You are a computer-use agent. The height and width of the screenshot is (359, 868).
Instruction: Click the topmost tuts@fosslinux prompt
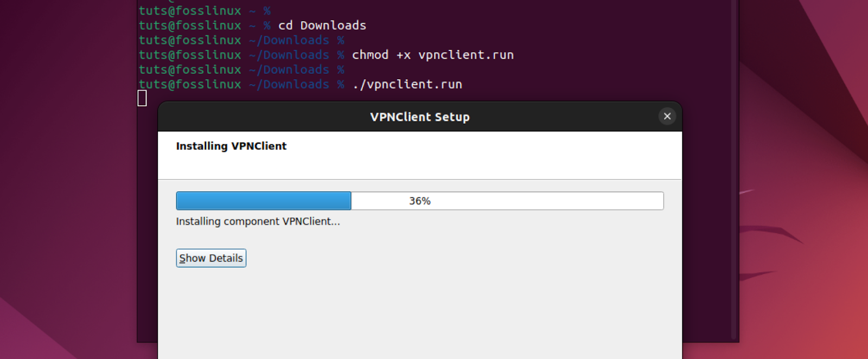coord(189,10)
